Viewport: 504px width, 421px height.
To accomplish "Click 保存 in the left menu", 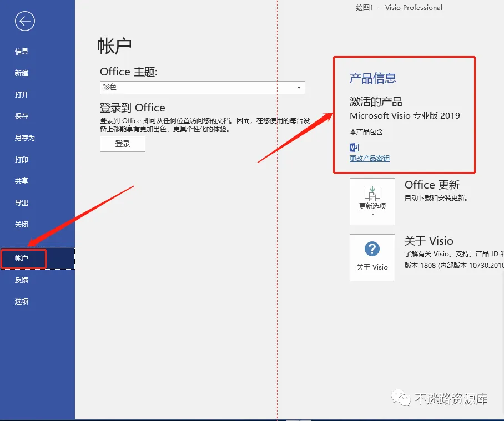I will coord(22,116).
